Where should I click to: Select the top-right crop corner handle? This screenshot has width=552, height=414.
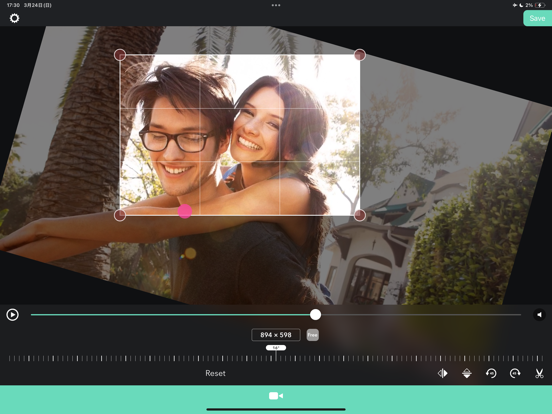[359, 55]
